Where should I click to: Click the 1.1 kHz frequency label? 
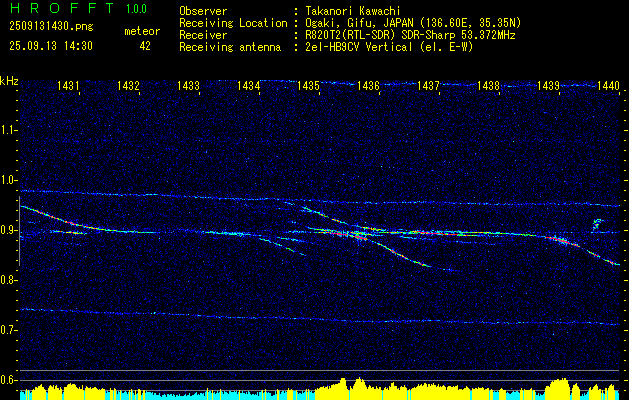8,130
